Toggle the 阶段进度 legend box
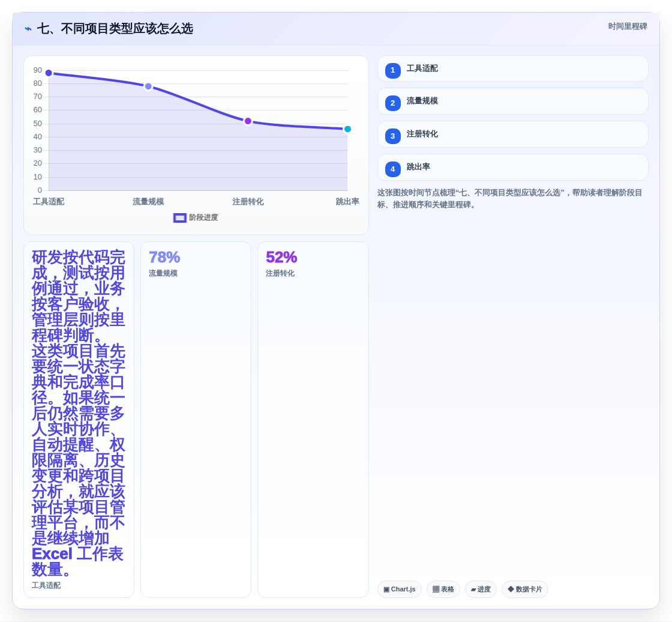The width and height of the screenshot is (672, 622). (x=179, y=218)
